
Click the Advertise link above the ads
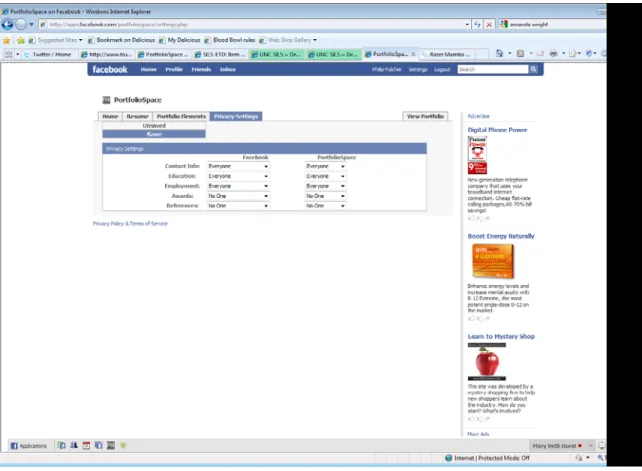pos(478,116)
